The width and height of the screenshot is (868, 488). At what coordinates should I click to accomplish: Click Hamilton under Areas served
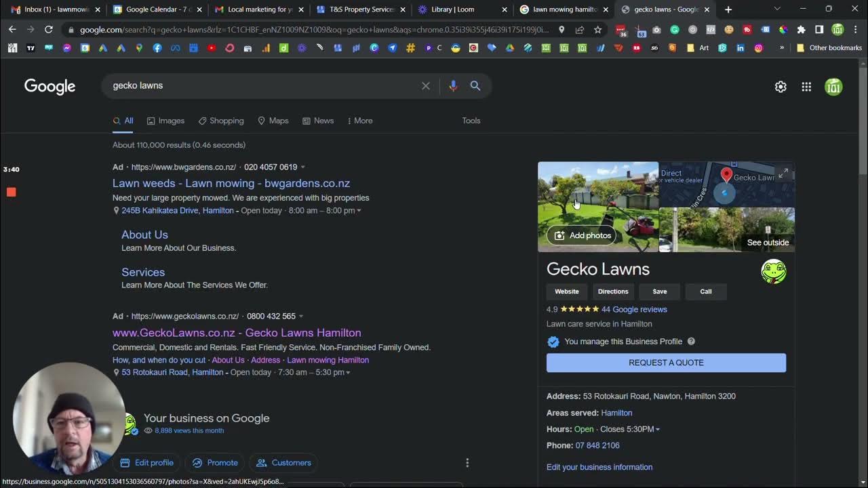pos(616,413)
